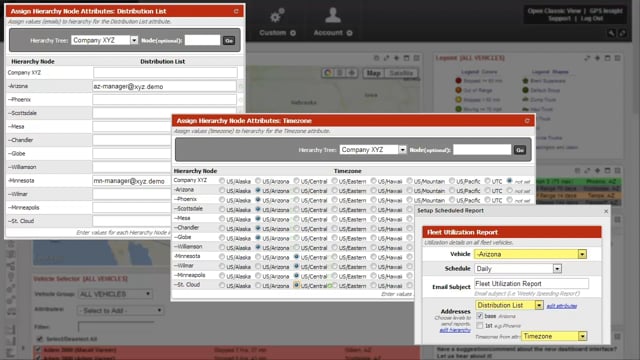The height and width of the screenshot is (360, 640).
Task: Select US/Alaska radio for the --Phoenix row
Action: pos(222,200)
